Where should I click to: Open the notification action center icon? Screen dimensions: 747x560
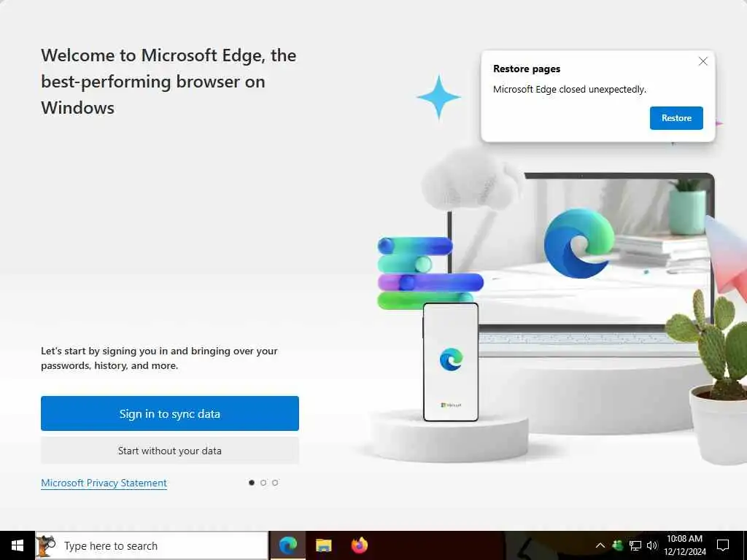click(x=723, y=545)
